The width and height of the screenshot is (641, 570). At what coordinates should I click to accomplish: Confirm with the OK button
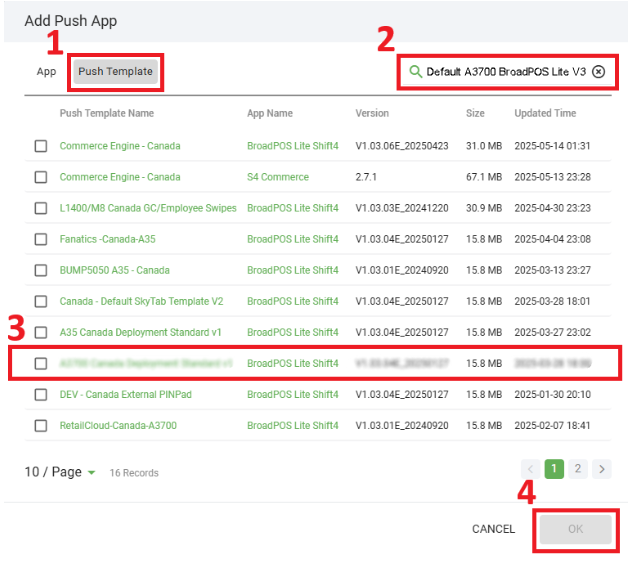coord(575,529)
